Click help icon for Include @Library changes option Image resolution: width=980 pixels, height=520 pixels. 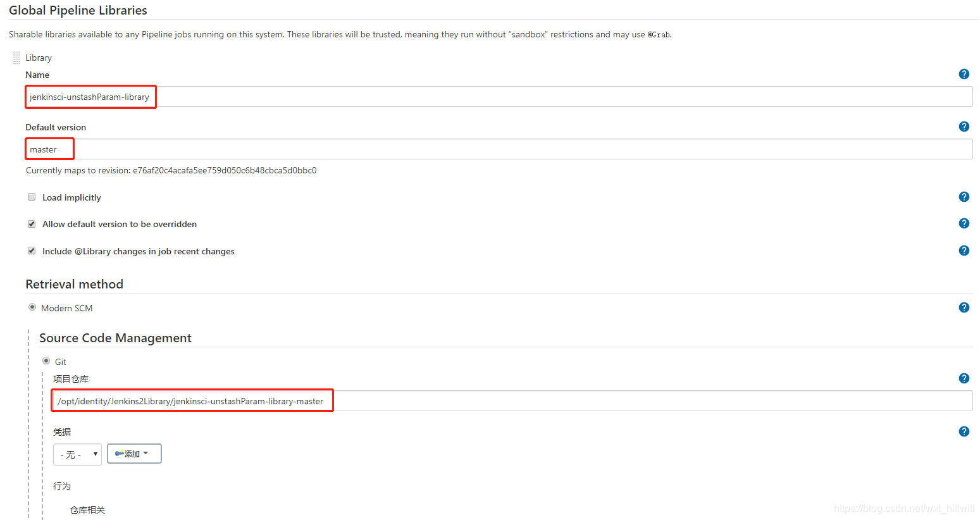pos(964,250)
